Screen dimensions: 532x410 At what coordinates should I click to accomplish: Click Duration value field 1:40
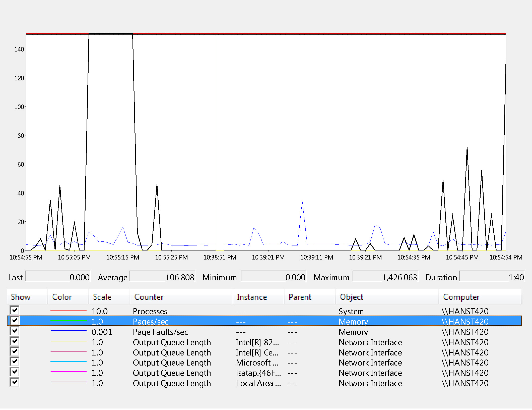[x=492, y=277]
